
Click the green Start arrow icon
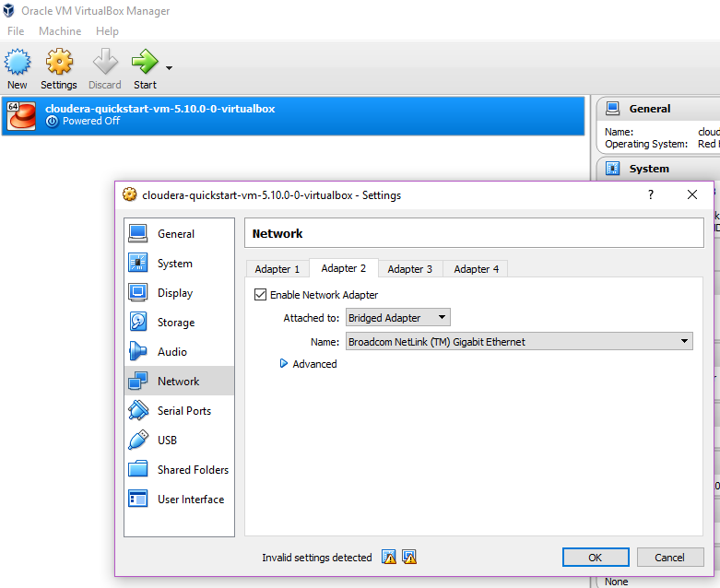coord(145,63)
